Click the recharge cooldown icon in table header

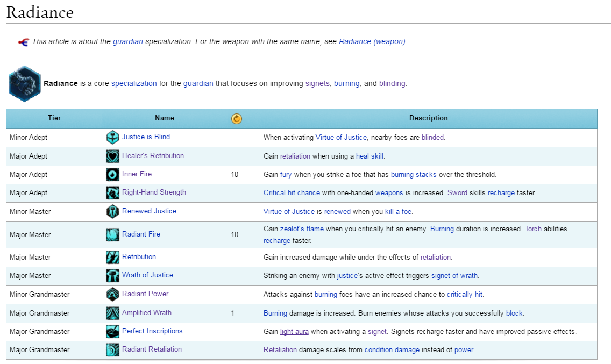[x=237, y=118]
